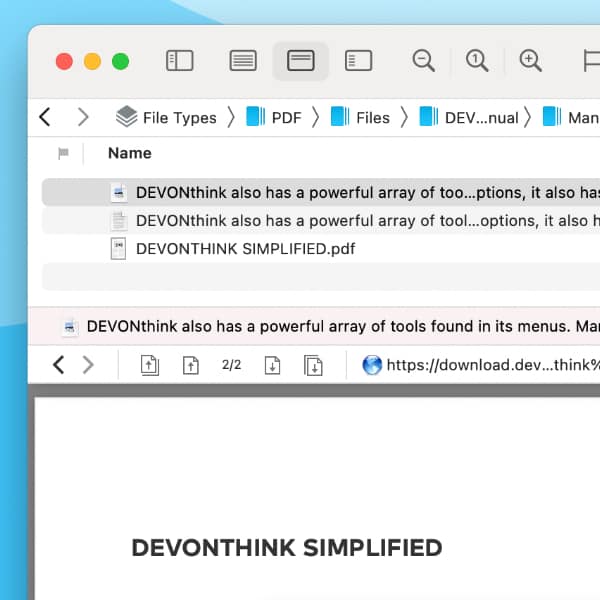Sort by the flag column header
The width and height of the screenshot is (600, 600).
coord(63,153)
